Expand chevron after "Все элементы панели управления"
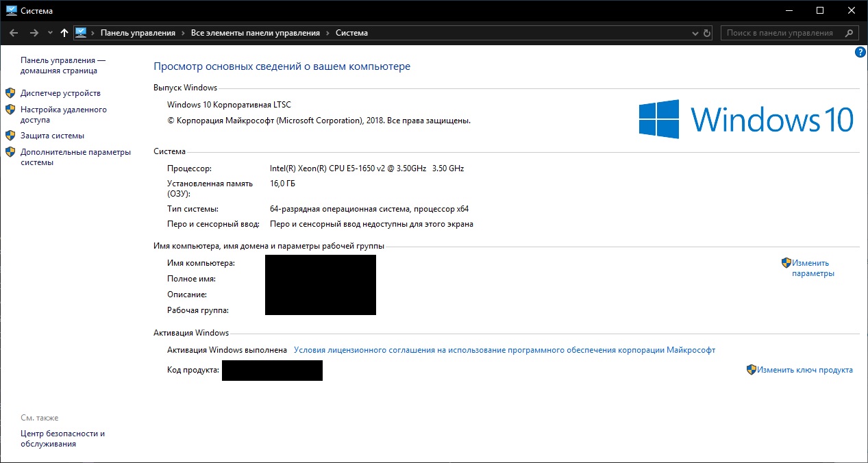868x463 pixels. coord(327,33)
